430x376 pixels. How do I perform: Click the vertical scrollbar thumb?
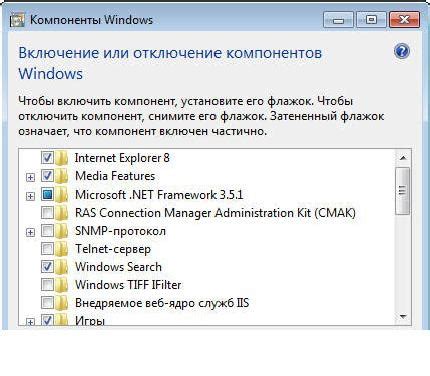point(403,190)
